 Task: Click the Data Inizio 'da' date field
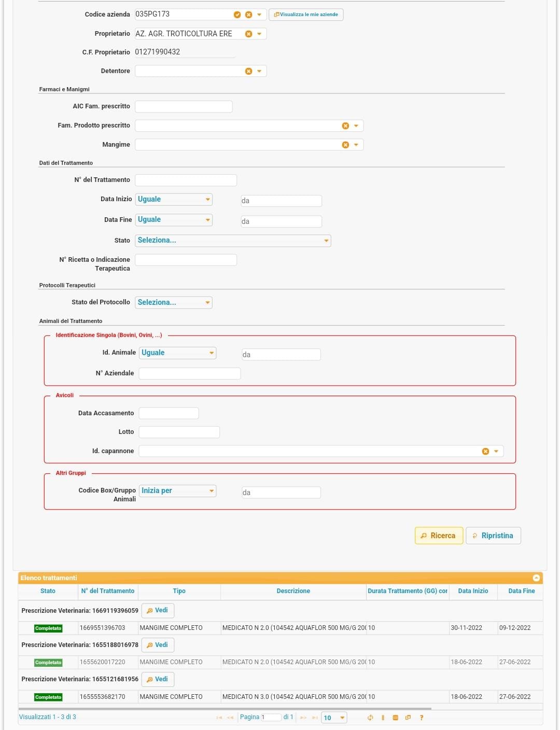(281, 201)
